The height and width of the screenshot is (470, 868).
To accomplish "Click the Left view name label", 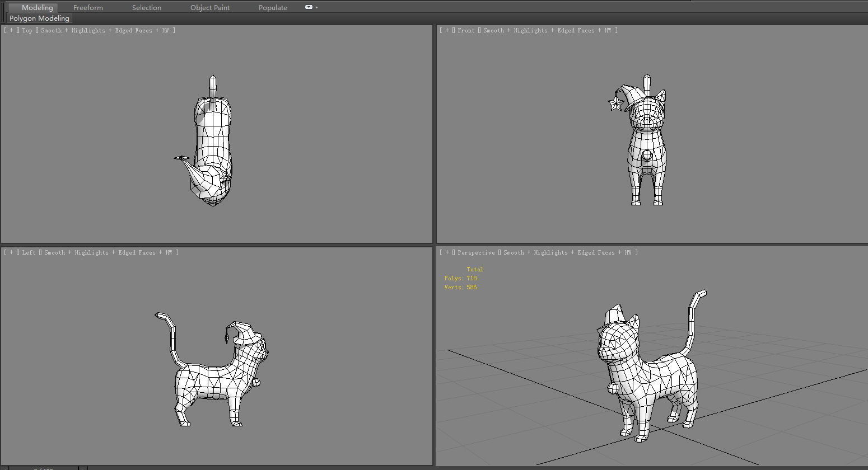I will pos(29,252).
